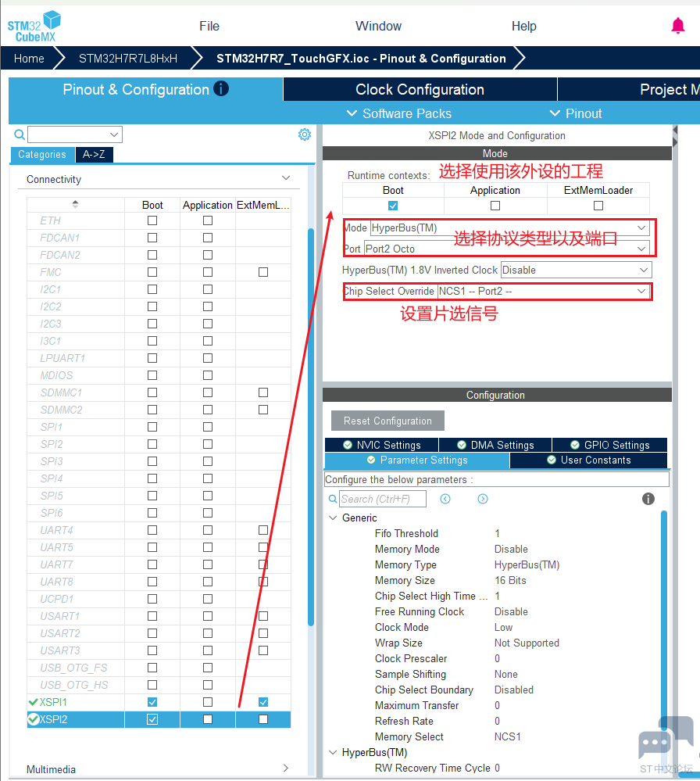Go to next parameter search result
The height and width of the screenshot is (781, 700).
coord(483,499)
